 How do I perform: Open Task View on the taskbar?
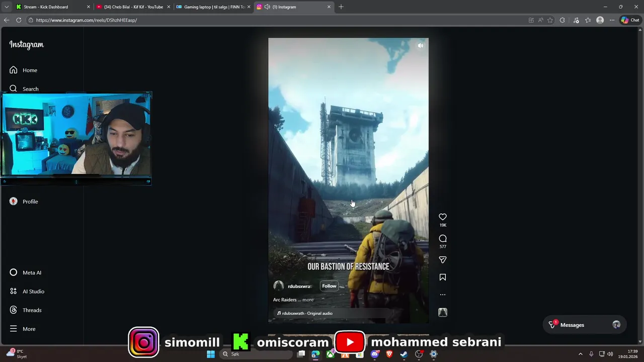(301, 354)
